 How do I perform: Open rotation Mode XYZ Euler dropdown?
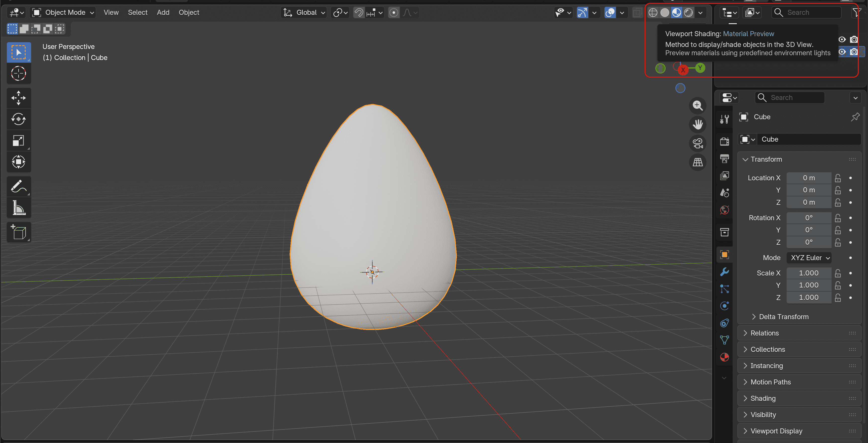809,258
